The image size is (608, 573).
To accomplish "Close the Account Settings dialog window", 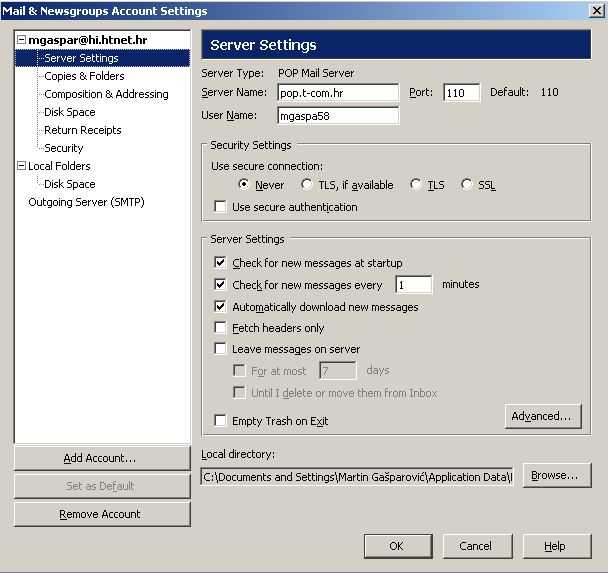I will 596,11.
